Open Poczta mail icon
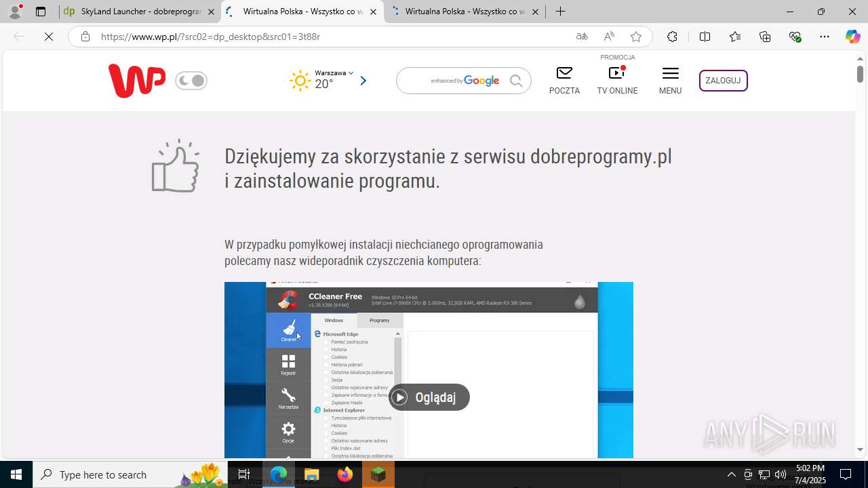The width and height of the screenshot is (868, 488). tap(564, 80)
